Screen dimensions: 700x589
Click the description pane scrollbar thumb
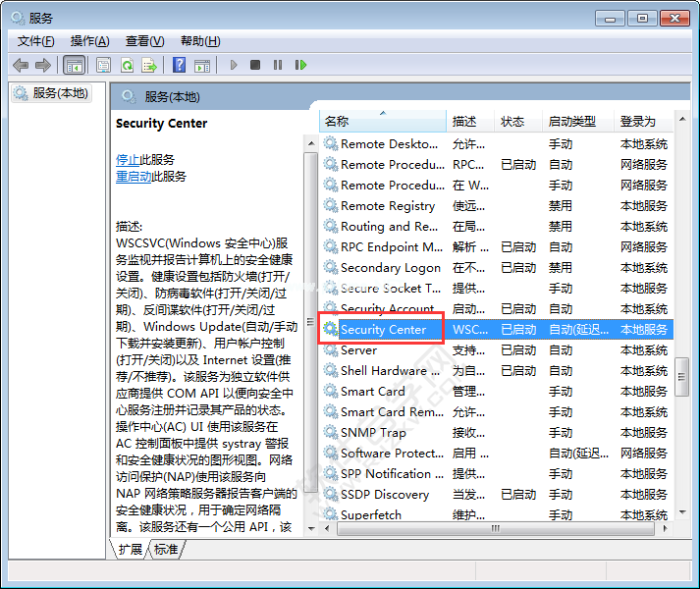pos(310,322)
